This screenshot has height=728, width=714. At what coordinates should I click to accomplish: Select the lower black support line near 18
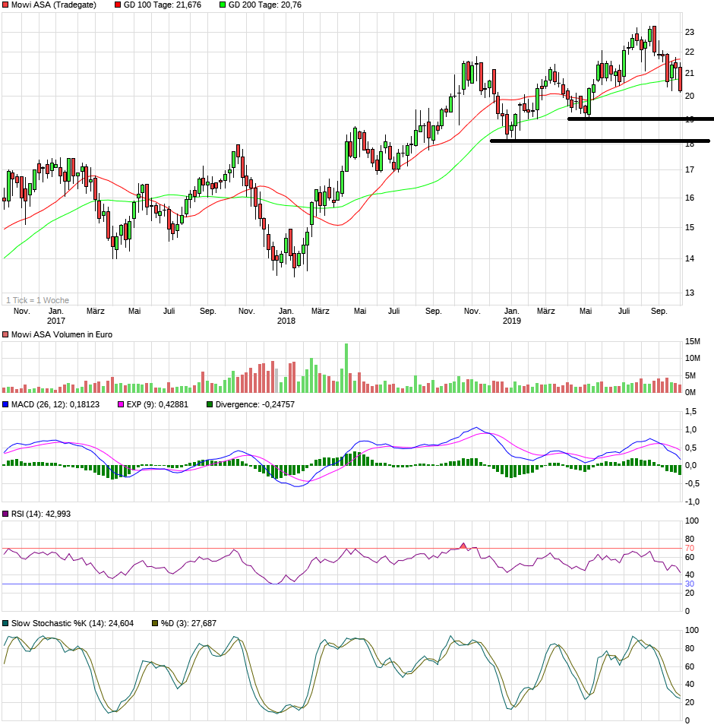tap(599, 141)
